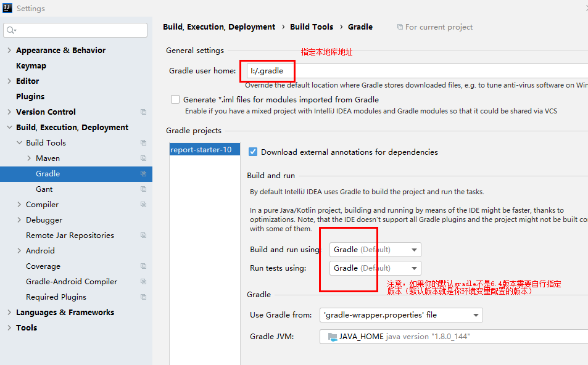This screenshot has width=588, height=365.
Task: Click the project-level icon beside Coverage
Action: point(143,266)
